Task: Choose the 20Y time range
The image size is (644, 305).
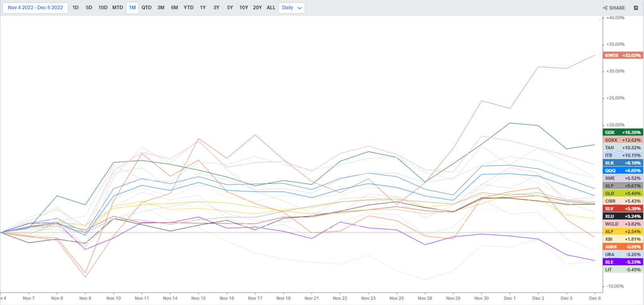Action: pos(258,8)
